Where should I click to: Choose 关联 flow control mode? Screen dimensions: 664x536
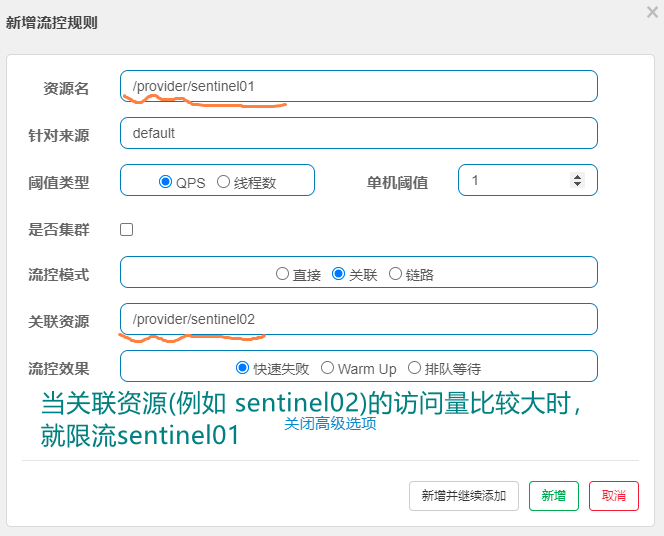coord(338,274)
